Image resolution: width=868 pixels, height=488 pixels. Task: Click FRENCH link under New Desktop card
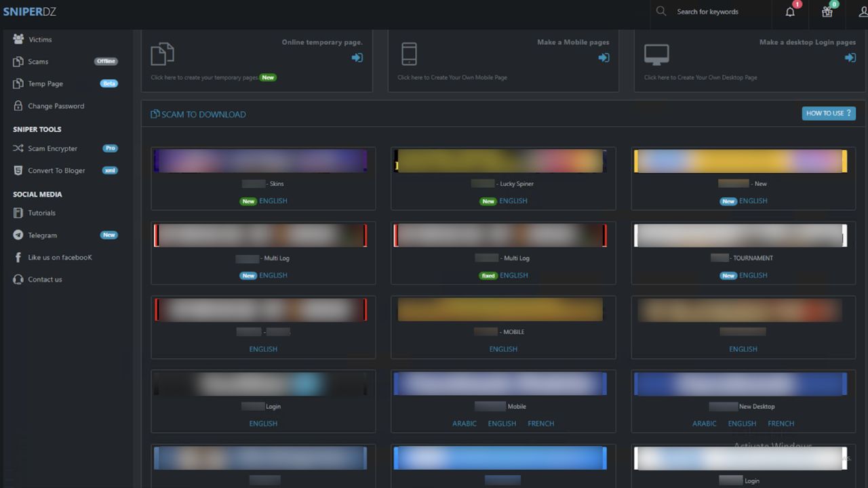[781, 424]
